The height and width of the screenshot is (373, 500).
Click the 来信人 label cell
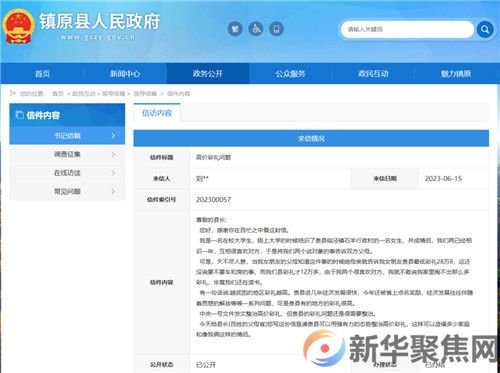[162, 179]
